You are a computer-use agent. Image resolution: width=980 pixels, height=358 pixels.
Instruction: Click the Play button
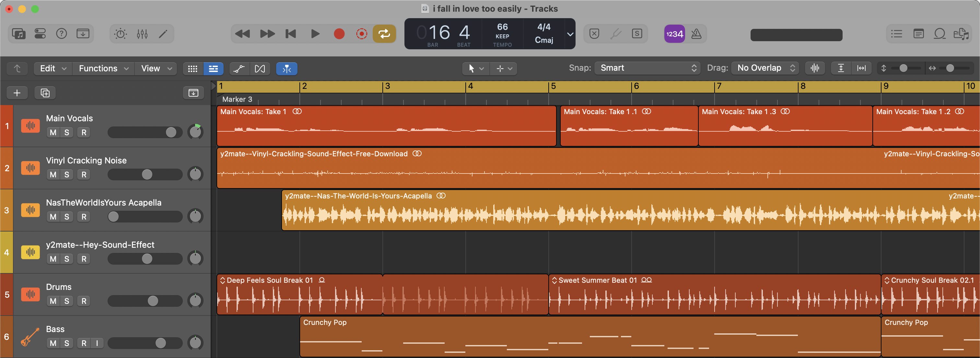click(315, 33)
